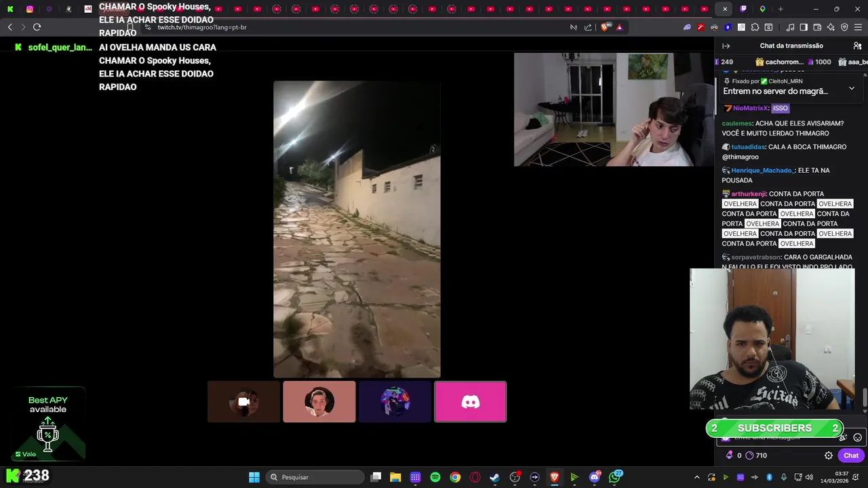Click tutuadidas username in chat

click(x=748, y=147)
